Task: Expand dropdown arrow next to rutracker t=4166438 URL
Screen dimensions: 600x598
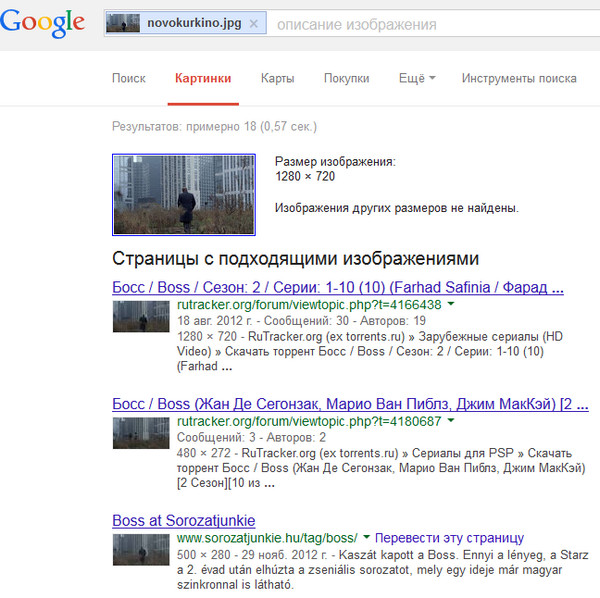Action: (451, 304)
